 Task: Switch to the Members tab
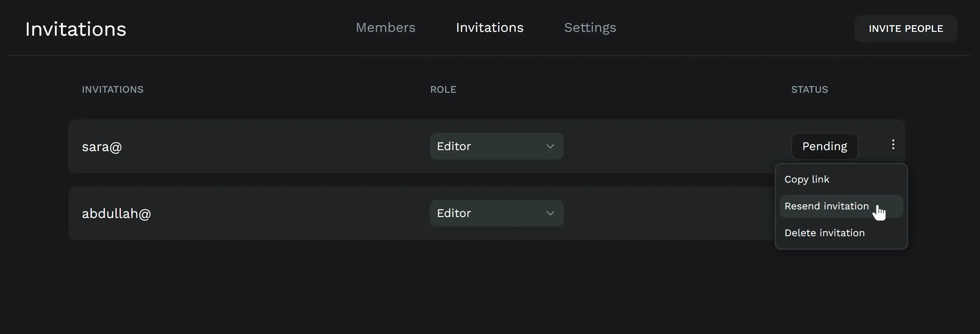pos(385,28)
